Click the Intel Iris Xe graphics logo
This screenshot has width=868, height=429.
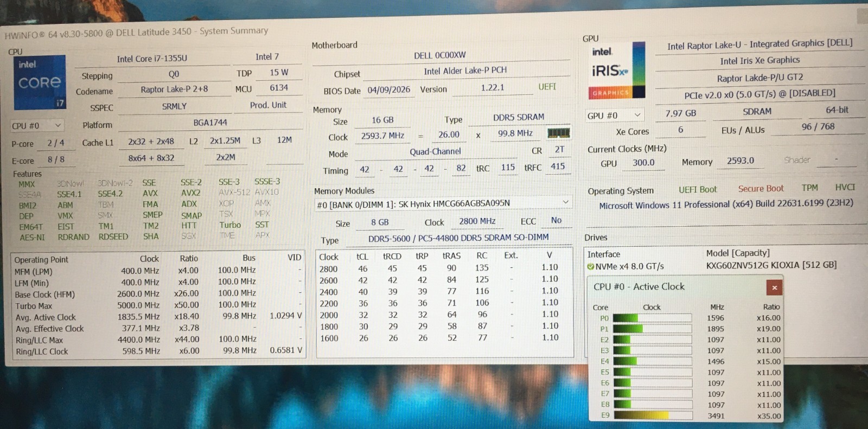click(x=618, y=71)
